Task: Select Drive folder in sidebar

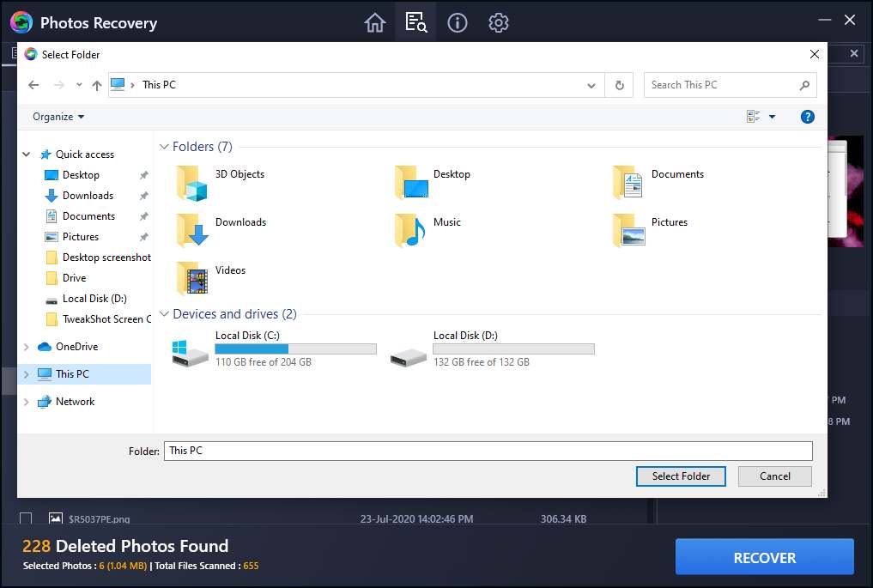Action: (x=65, y=278)
